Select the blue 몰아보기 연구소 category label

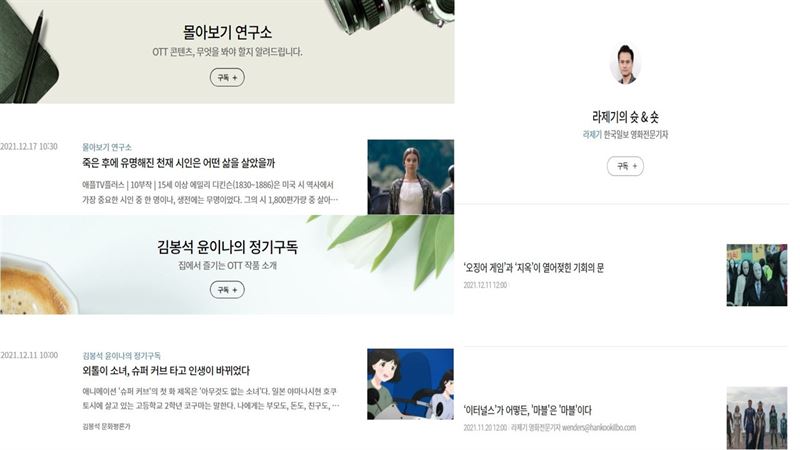pos(107,147)
